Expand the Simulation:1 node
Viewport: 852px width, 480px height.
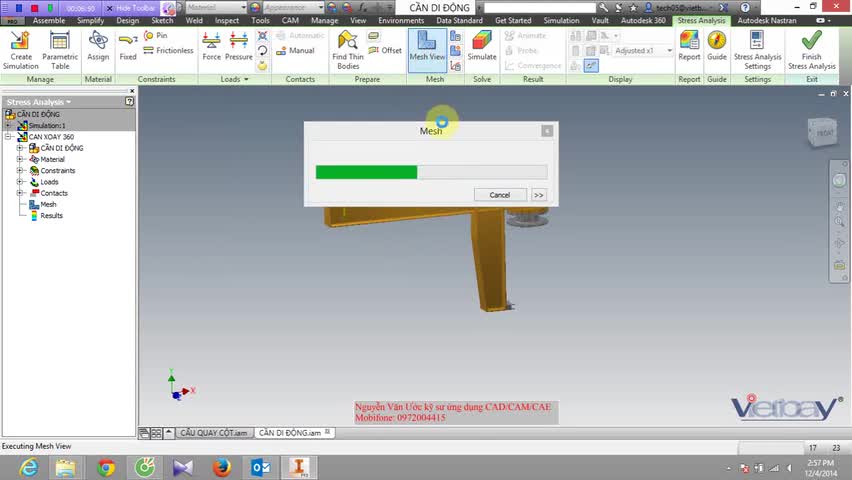click(8, 126)
